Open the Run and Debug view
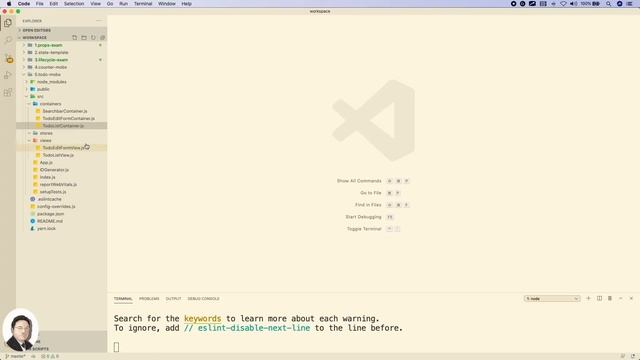This screenshot has width=640, height=360. click(x=8, y=76)
